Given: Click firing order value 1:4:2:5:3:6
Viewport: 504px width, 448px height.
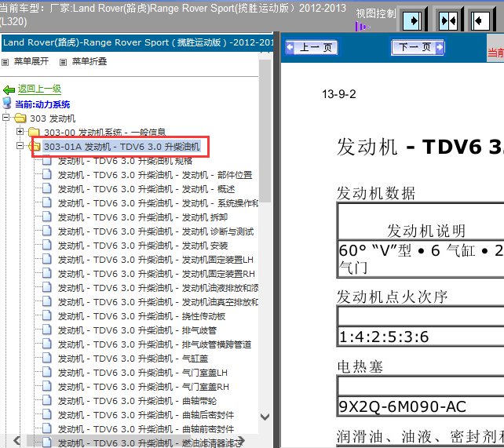Looking at the screenshot, I should [x=384, y=337].
